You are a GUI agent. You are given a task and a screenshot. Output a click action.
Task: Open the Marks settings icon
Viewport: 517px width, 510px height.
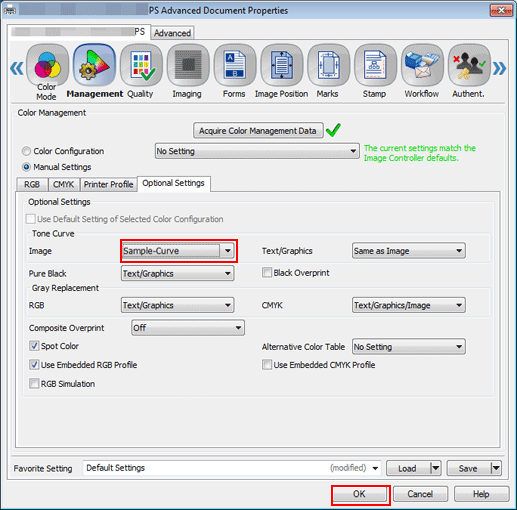tap(328, 65)
